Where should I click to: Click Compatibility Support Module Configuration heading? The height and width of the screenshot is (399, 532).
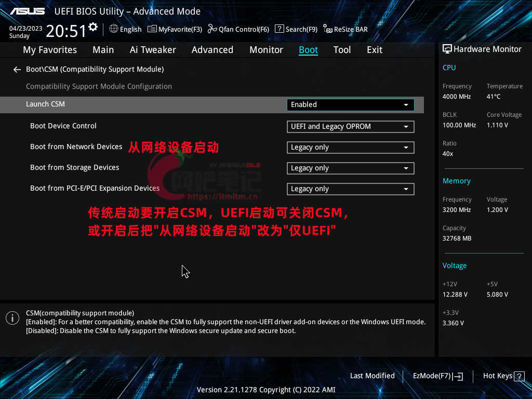(99, 87)
